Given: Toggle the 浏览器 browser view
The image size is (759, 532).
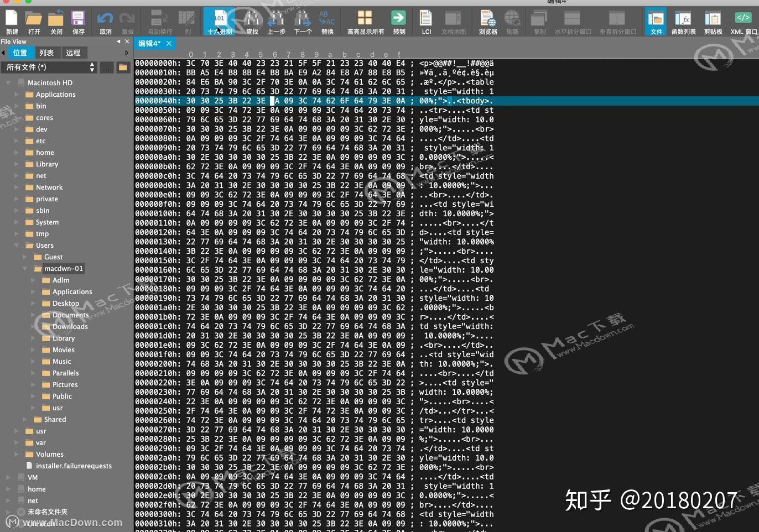Looking at the screenshot, I should 487,22.
